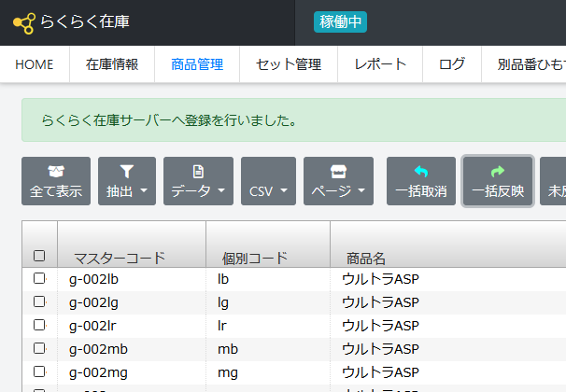
Task: Click the funnel filter icon on 抽出
Action: pos(127,172)
